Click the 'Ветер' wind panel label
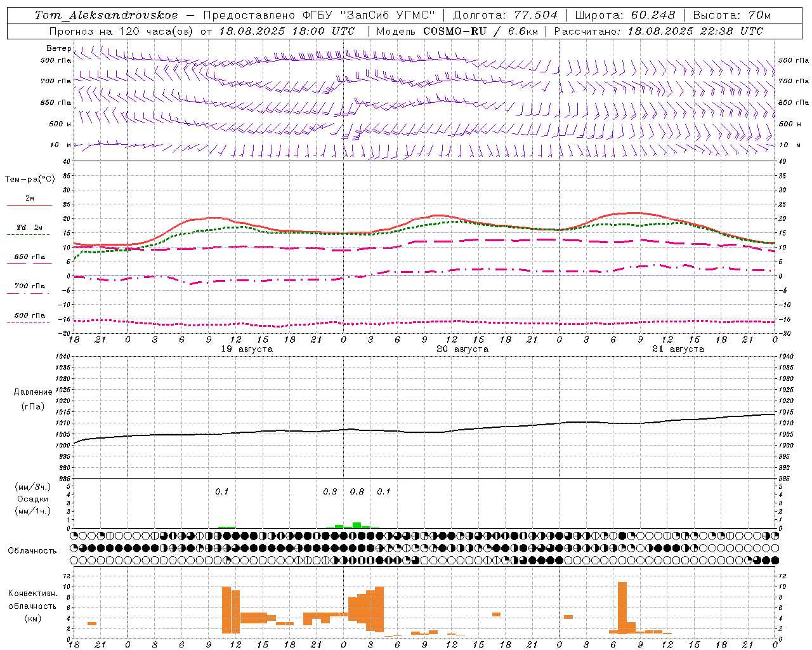This screenshot has width=812, height=650. pyautogui.click(x=59, y=48)
